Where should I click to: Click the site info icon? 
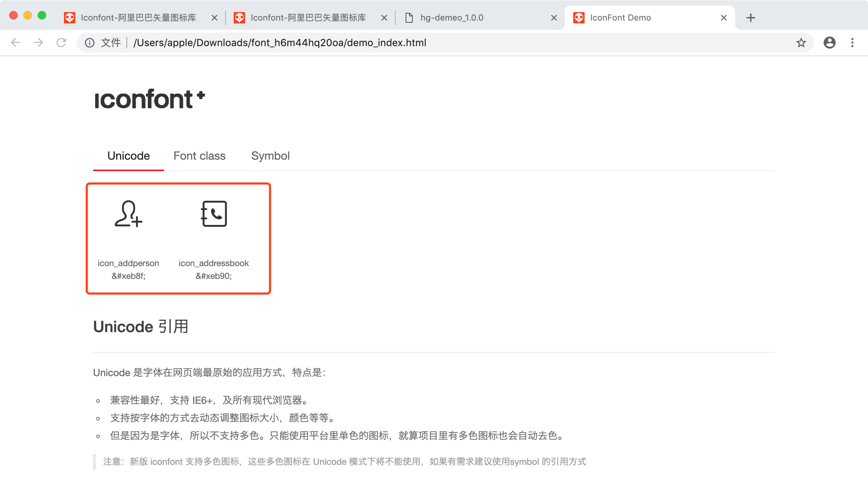(89, 43)
